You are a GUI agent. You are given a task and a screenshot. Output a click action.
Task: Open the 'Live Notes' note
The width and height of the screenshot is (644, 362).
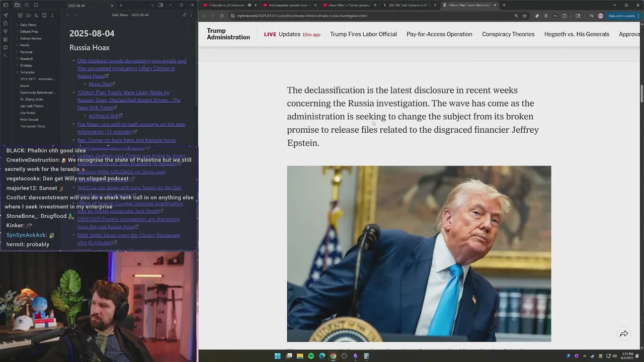[x=28, y=113]
